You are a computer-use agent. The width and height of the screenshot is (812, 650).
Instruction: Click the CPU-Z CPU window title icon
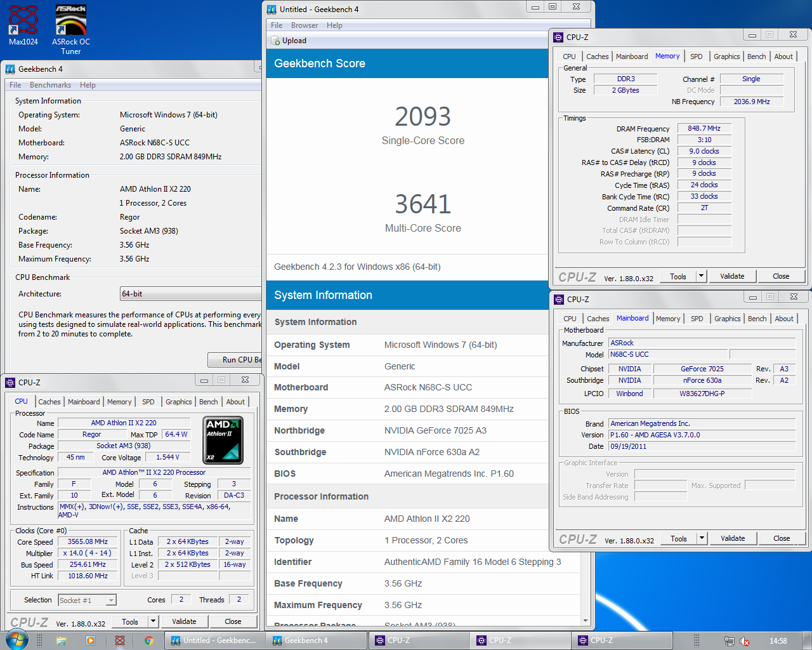click(10, 383)
